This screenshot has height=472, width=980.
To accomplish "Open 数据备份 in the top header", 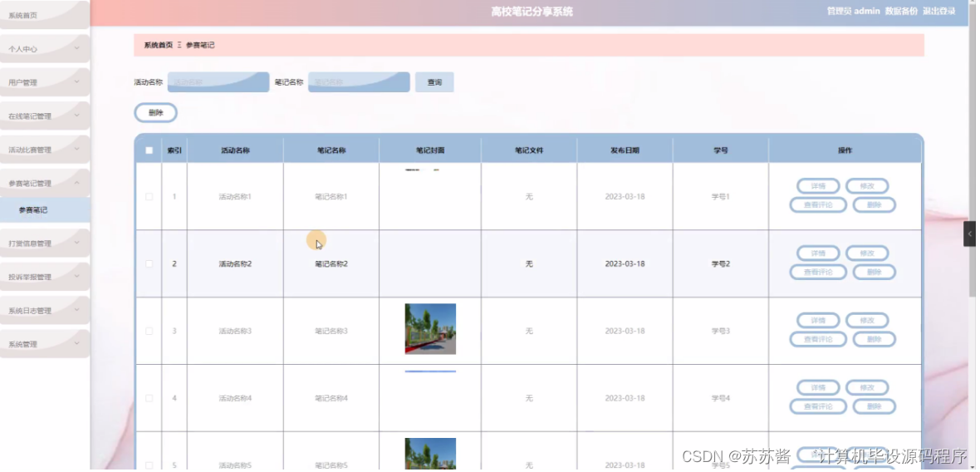I will (901, 12).
